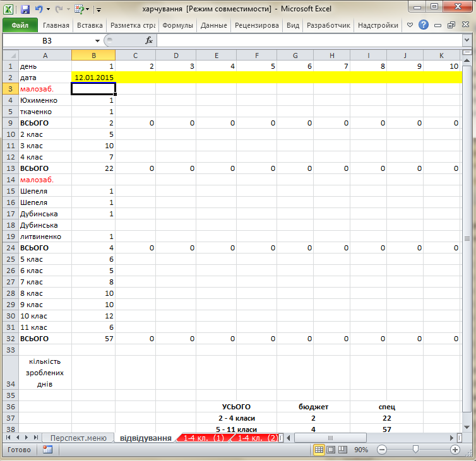Open Customize Quick Access Toolbar dropdown
This screenshot has width=476, height=461.
click(x=98, y=9)
